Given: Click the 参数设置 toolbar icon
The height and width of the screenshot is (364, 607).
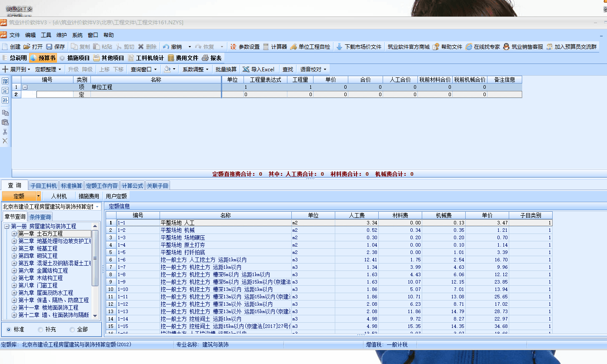Looking at the screenshot, I should (x=233, y=47).
